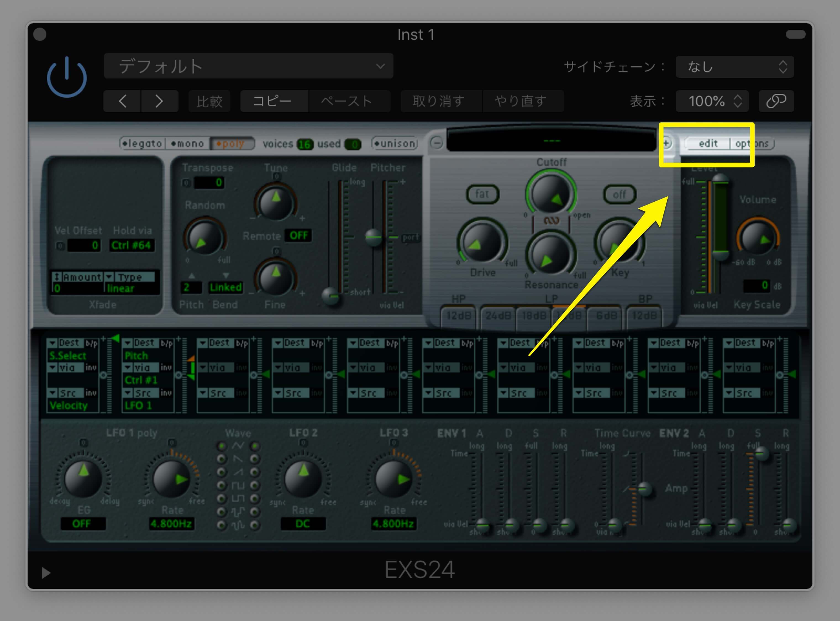
Task: Click the コピー copy button
Action: 274,101
